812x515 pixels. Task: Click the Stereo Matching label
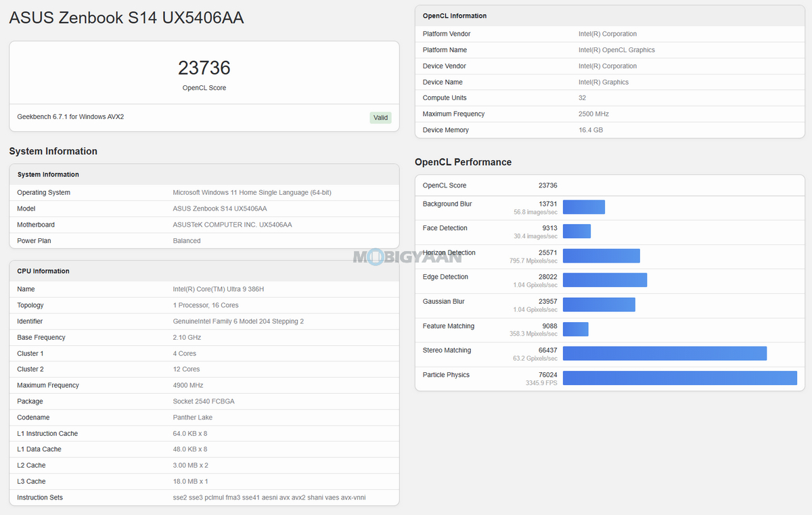pyautogui.click(x=447, y=351)
